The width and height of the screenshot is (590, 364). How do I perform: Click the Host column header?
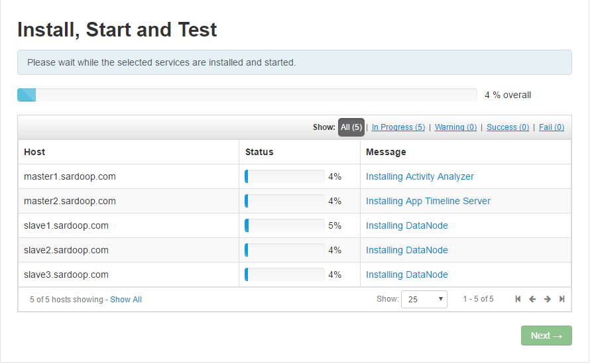pyautogui.click(x=34, y=152)
